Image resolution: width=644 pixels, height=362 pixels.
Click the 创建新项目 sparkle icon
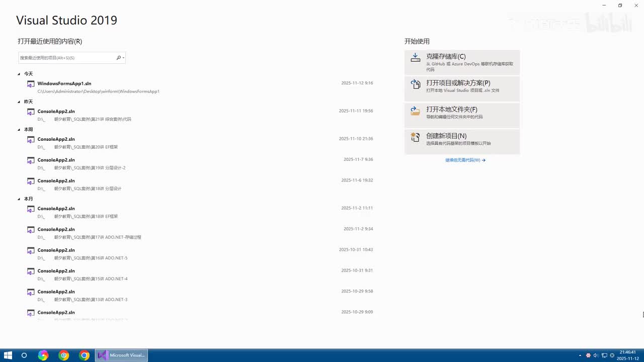click(415, 137)
